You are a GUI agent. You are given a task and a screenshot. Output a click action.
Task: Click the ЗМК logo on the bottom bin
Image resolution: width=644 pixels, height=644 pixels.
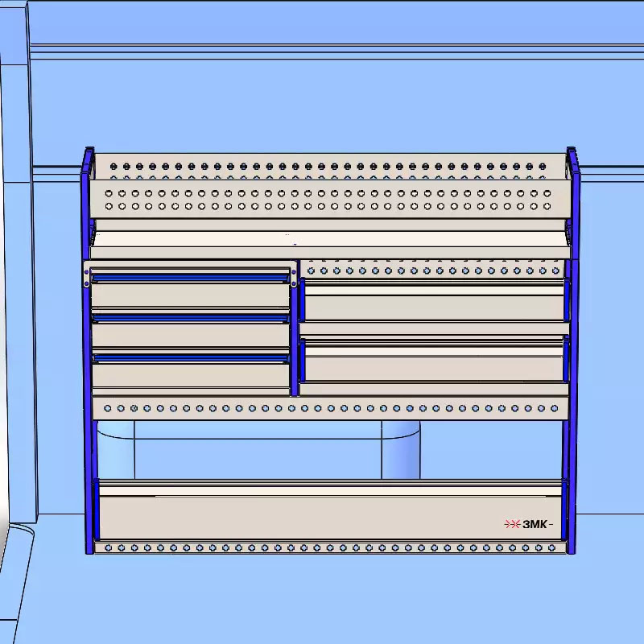[x=528, y=524]
